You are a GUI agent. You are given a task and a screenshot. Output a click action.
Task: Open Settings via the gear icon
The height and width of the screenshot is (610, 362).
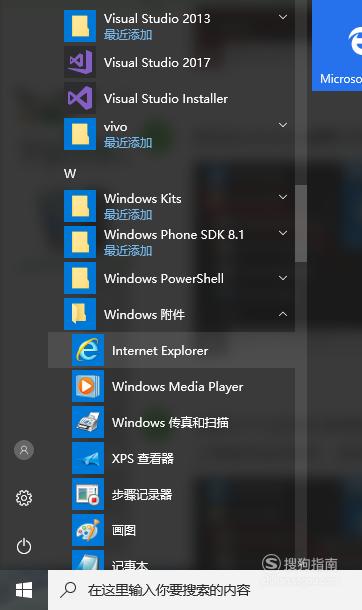click(x=24, y=498)
